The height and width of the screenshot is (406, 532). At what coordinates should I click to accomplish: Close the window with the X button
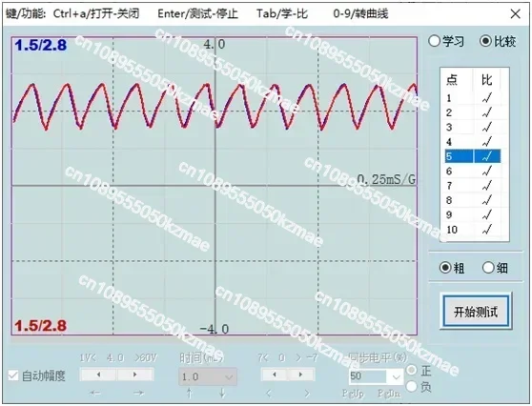[516, 14]
